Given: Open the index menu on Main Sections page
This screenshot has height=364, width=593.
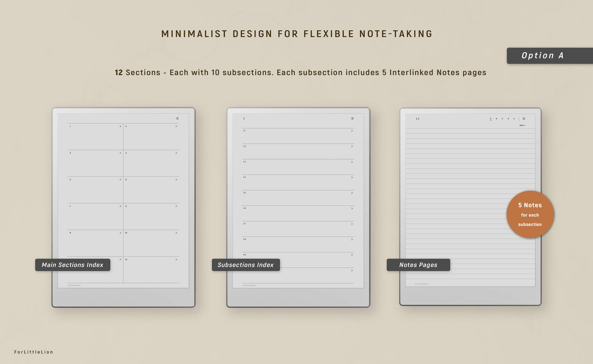Looking at the screenshot, I should 177,118.
